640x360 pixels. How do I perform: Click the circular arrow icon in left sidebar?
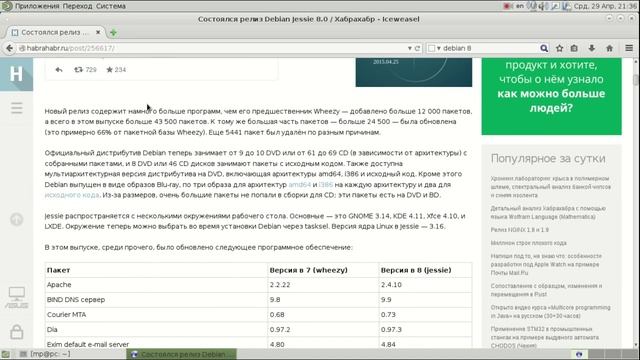coord(17,219)
